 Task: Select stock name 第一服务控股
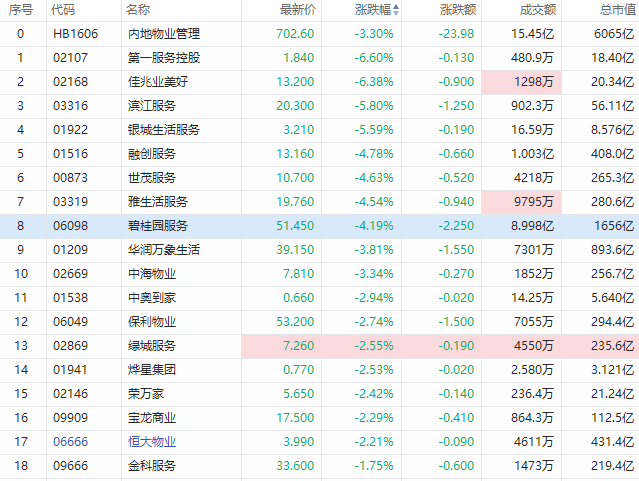[x=164, y=57]
